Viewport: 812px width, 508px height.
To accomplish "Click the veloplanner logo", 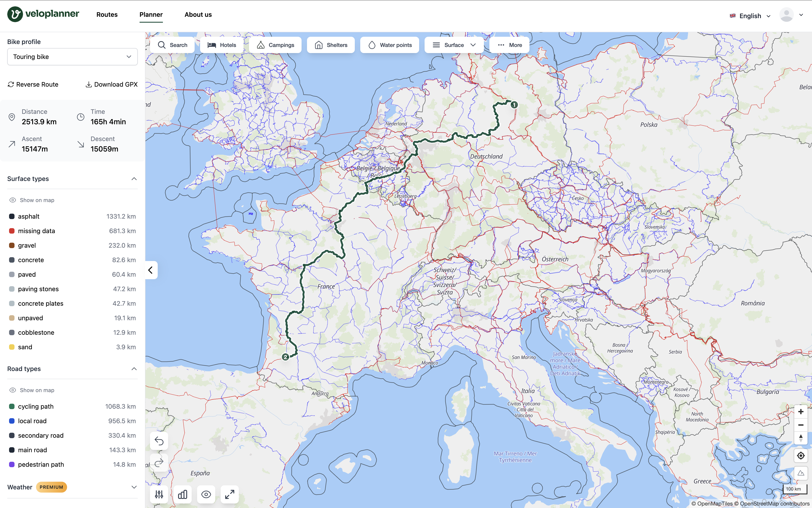I will (43, 14).
